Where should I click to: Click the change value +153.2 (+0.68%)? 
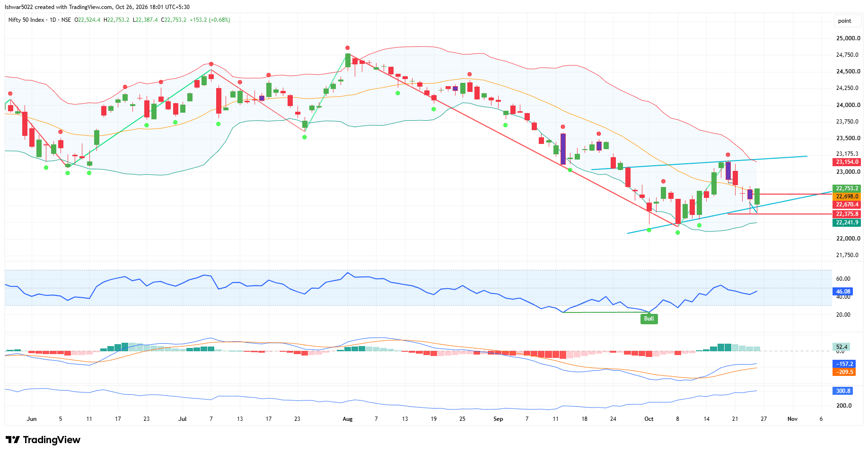tap(210, 20)
